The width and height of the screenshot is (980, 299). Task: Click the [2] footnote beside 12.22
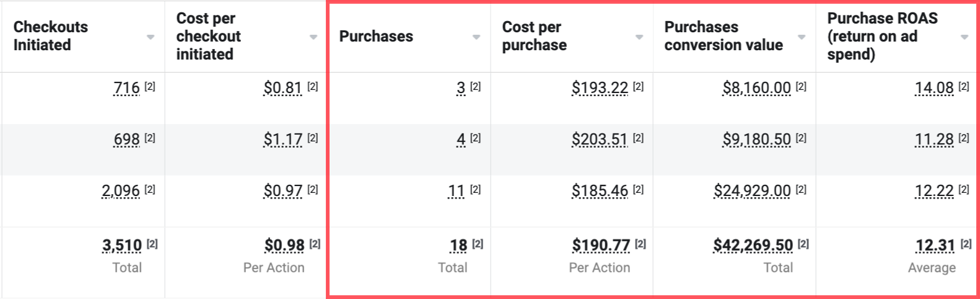[x=964, y=190]
